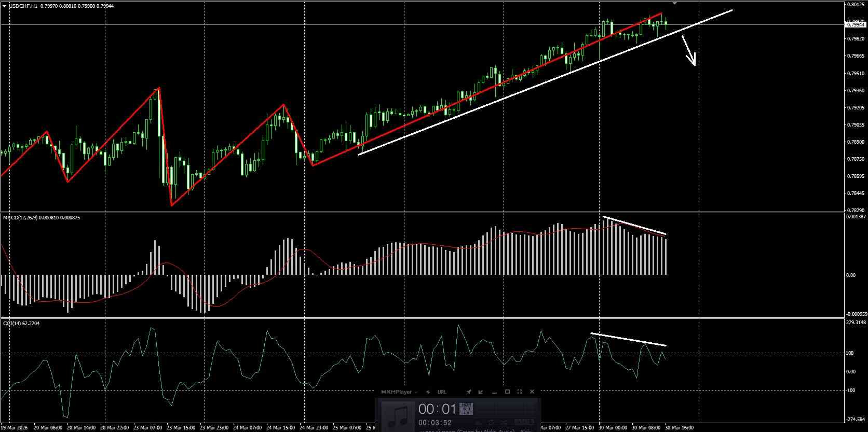Click the 23 Mar 07:00 time label

click(x=147, y=428)
